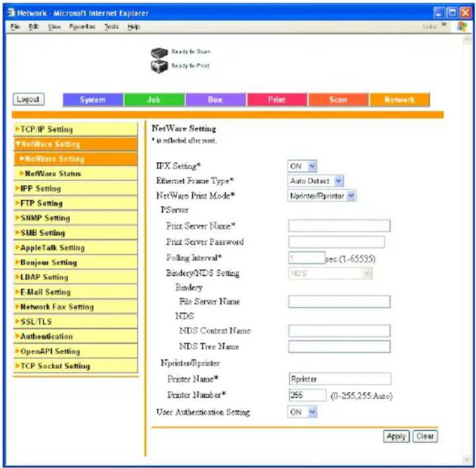Viewport: 476px width, 468px height.
Task: Click the Printer Name field containing Rprinter
Action: 340,379
